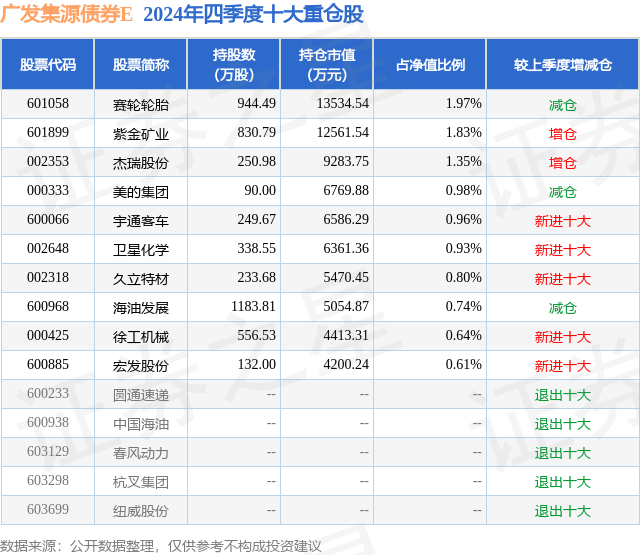The image size is (640, 555).
Task: Click 退出十大 label for 圆通速递
Action: pyautogui.click(x=562, y=395)
